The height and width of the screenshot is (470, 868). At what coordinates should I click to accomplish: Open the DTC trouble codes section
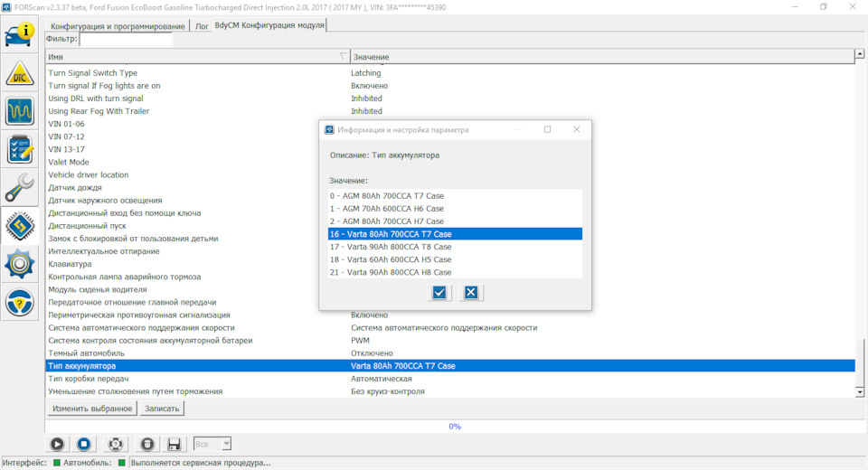(x=19, y=73)
